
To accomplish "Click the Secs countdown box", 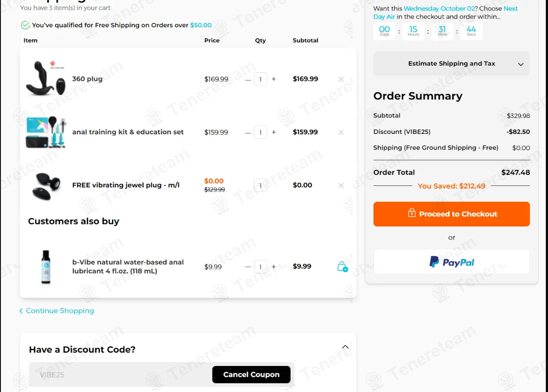I will pyautogui.click(x=471, y=31).
